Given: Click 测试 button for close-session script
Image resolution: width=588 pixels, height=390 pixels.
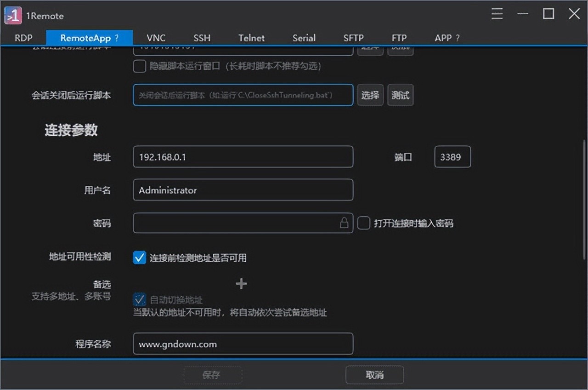Looking at the screenshot, I should 400,95.
